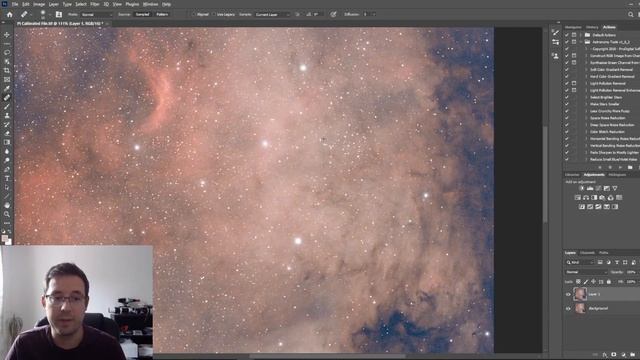
Task: Toggle the Use Legacy checkbox
Action: tap(214, 14)
